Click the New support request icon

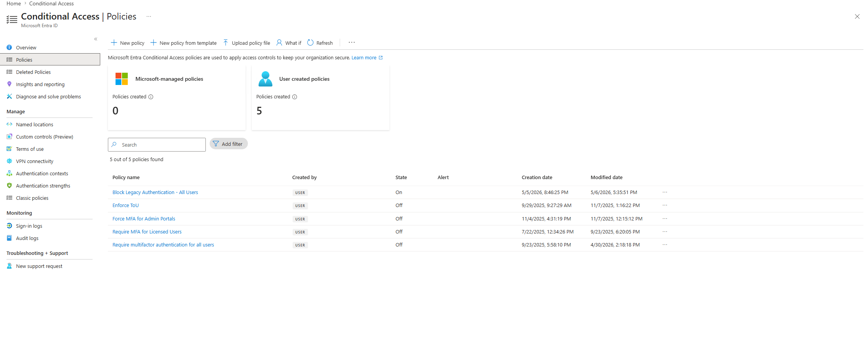point(9,266)
